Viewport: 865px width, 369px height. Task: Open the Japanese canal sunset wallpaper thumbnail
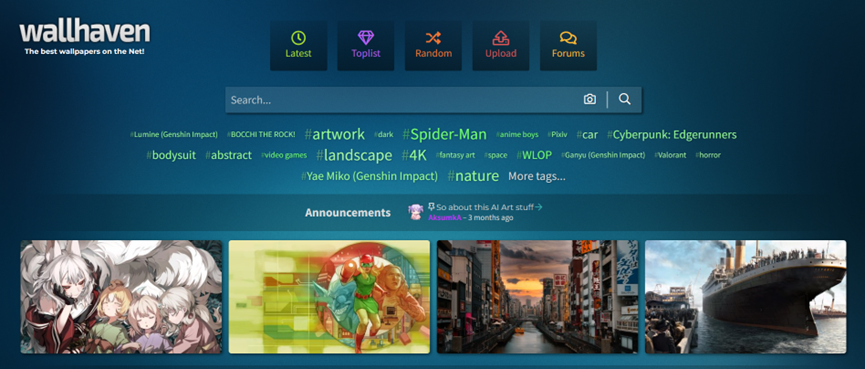click(x=537, y=297)
